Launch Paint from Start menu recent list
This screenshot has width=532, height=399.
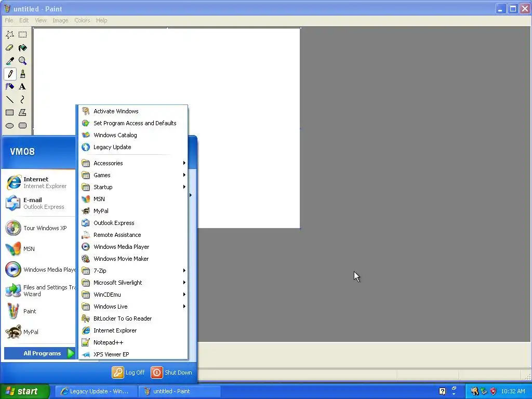[39, 311]
